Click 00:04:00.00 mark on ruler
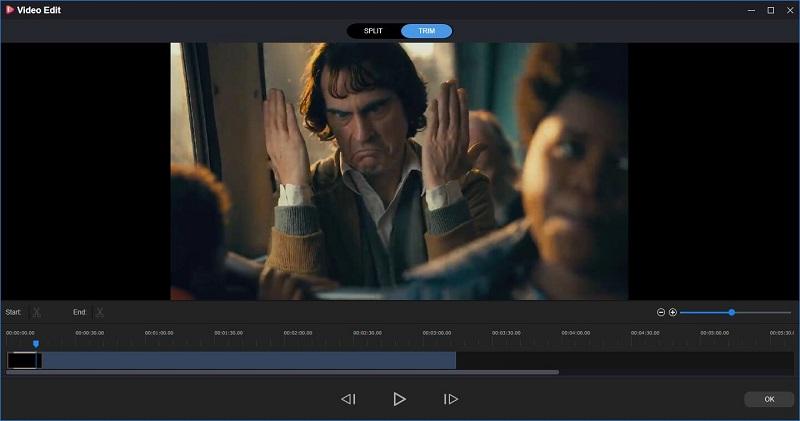The height and width of the screenshot is (421, 800). [576, 333]
